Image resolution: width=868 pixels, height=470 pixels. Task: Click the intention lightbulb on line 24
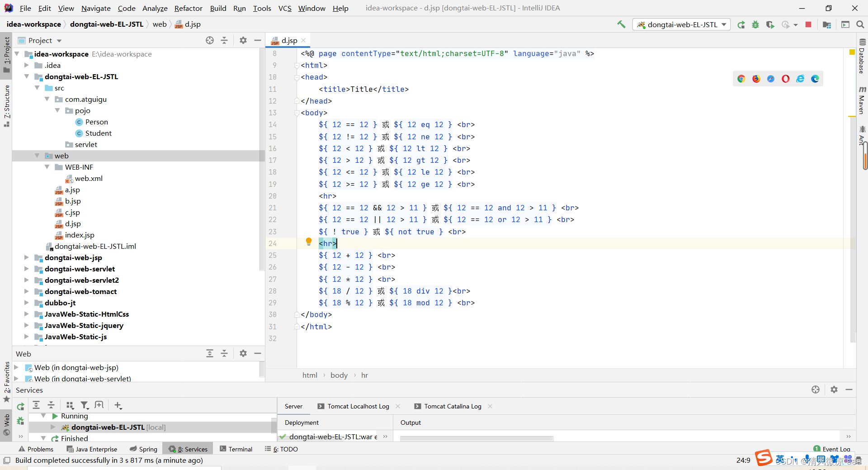pyautogui.click(x=309, y=242)
